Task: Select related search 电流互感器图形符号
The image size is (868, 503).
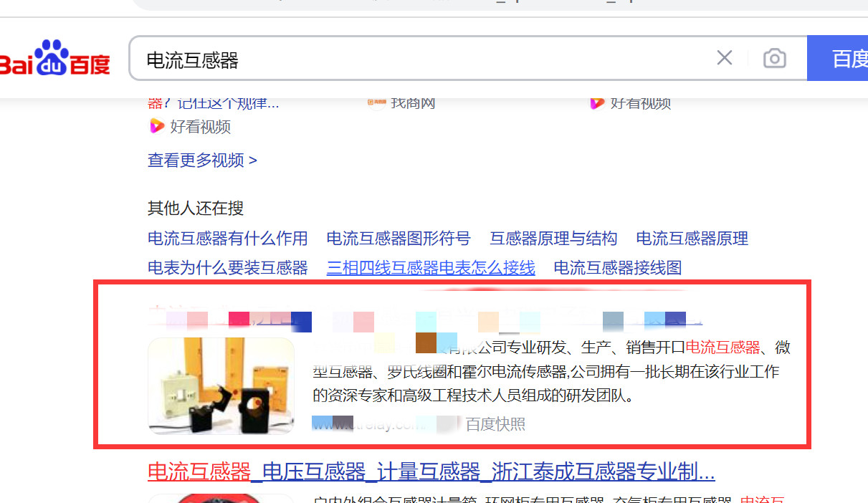Action: 399,238
